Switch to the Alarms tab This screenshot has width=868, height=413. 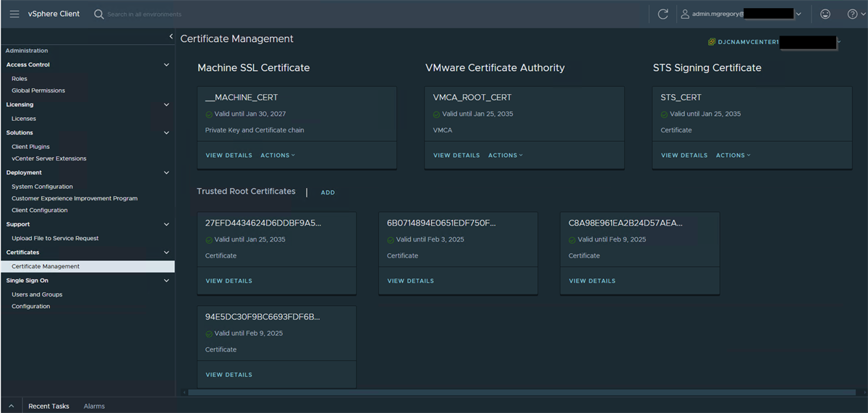pos(94,406)
